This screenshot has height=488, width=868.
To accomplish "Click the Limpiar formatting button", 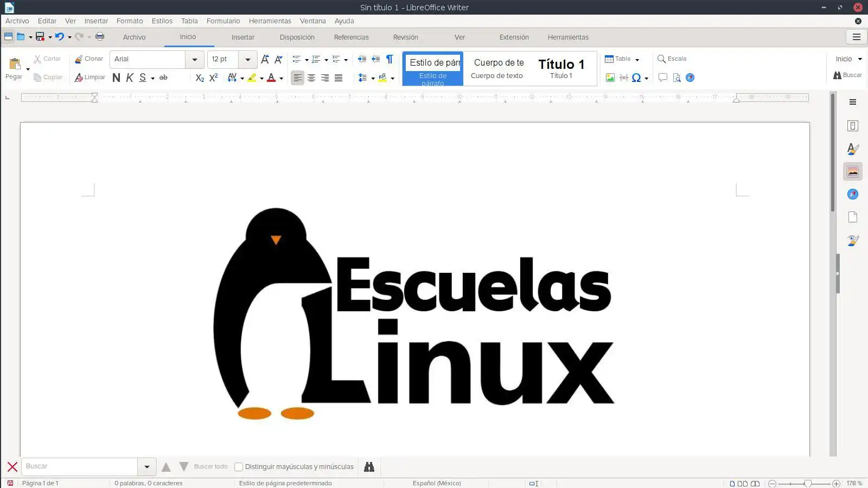I will pyautogui.click(x=90, y=78).
